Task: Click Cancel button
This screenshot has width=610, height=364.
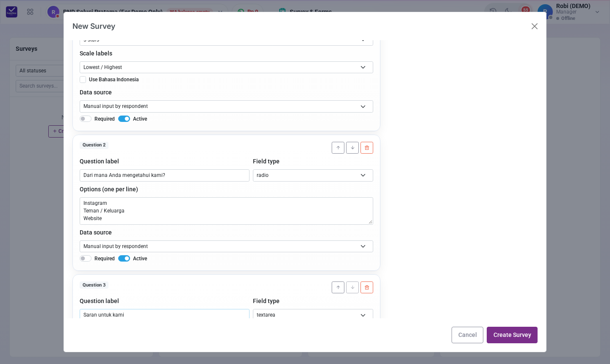Action: [467, 335]
